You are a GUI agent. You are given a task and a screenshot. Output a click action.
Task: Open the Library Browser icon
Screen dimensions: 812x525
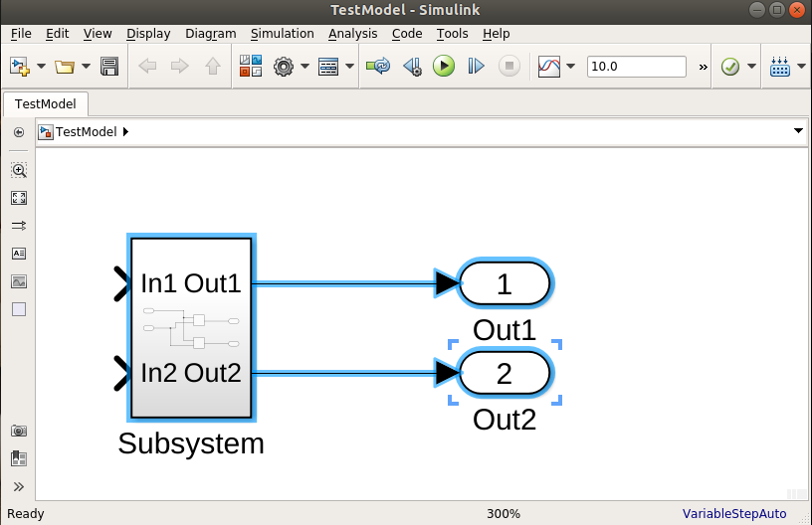tap(251, 67)
